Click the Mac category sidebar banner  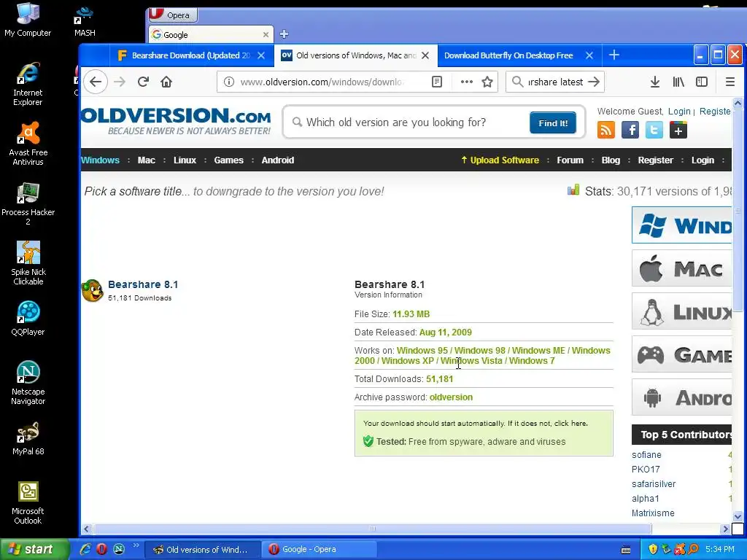[682, 268]
